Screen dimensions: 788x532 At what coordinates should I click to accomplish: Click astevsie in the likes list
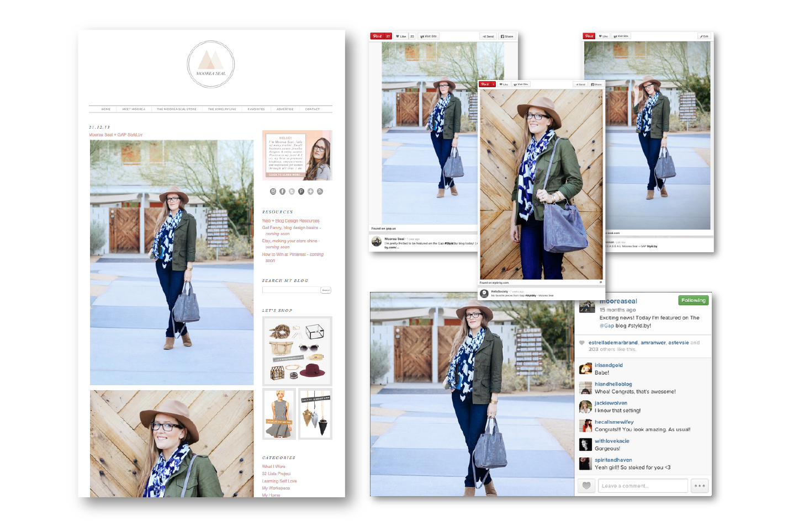(x=679, y=343)
